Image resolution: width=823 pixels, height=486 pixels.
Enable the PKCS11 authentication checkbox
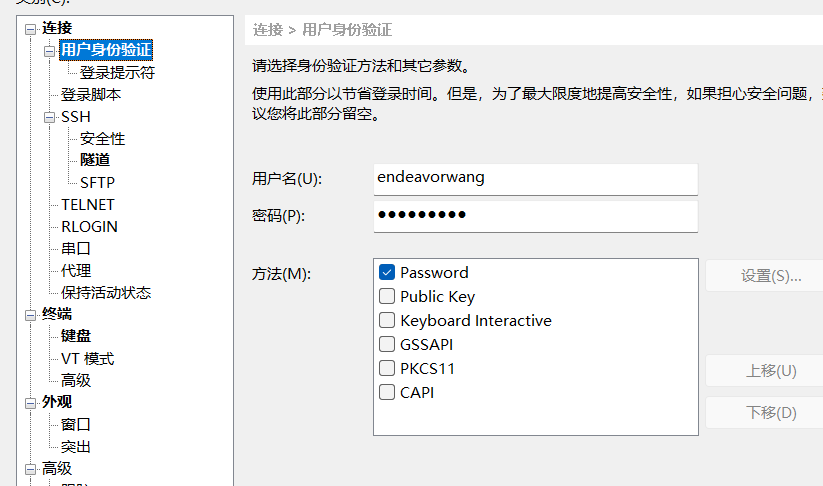pyautogui.click(x=387, y=368)
